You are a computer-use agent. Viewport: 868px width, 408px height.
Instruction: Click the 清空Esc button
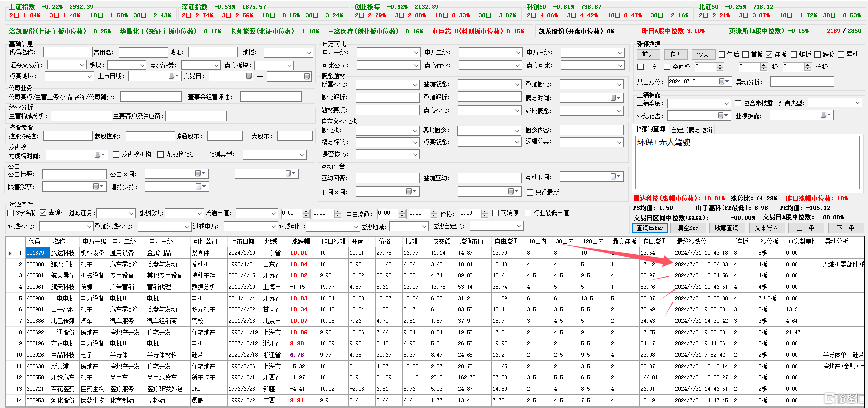[687, 228]
